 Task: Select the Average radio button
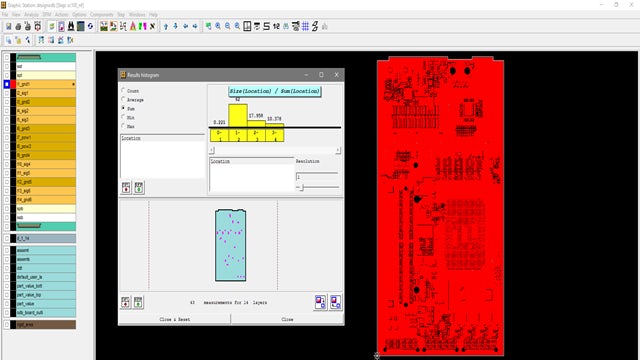pyautogui.click(x=123, y=99)
